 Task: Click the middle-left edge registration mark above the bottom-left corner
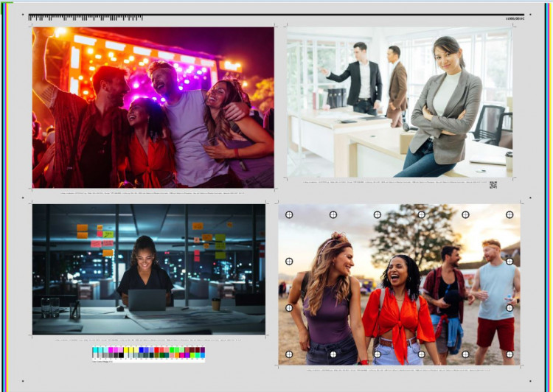point(289,307)
